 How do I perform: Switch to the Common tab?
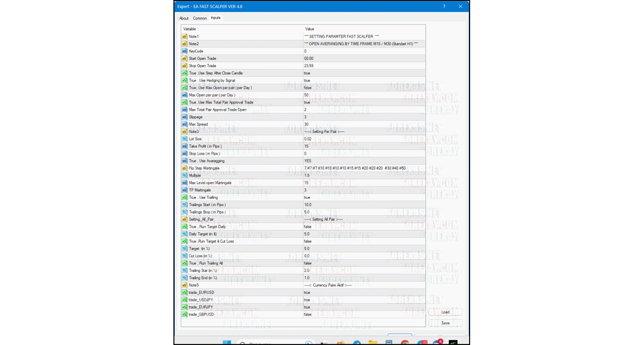[200, 18]
